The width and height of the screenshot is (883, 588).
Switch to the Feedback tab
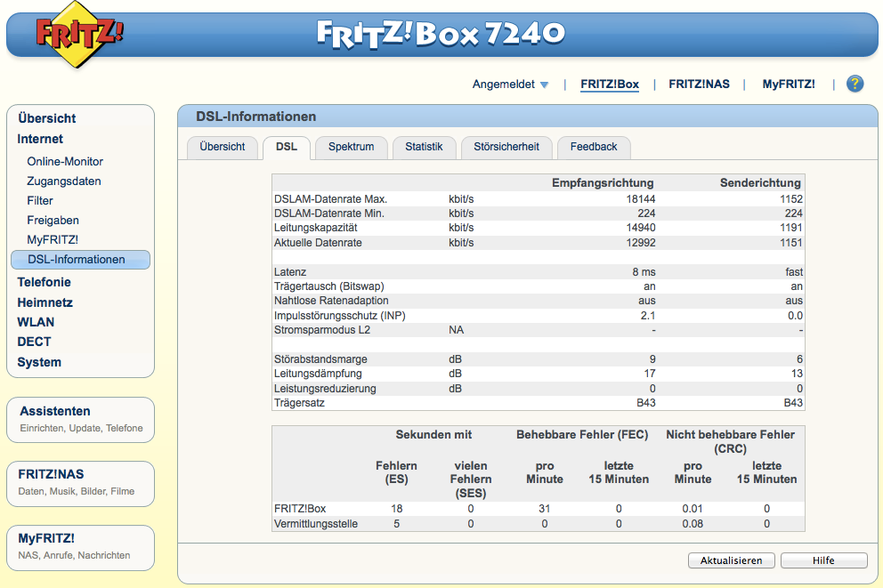pyautogui.click(x=593, y=147)
